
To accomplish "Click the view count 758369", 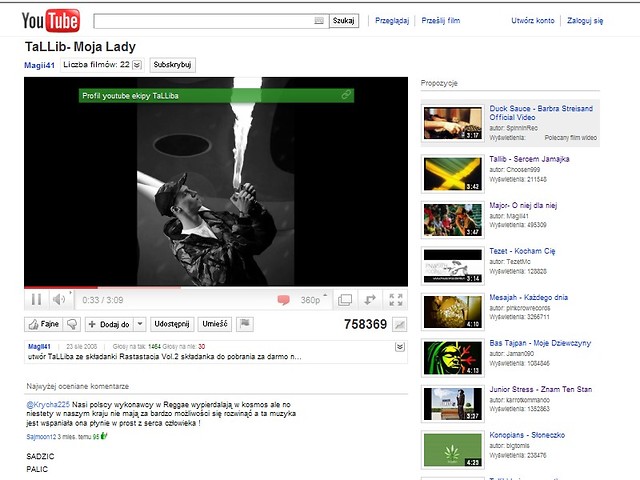I will tap(365, 324).
